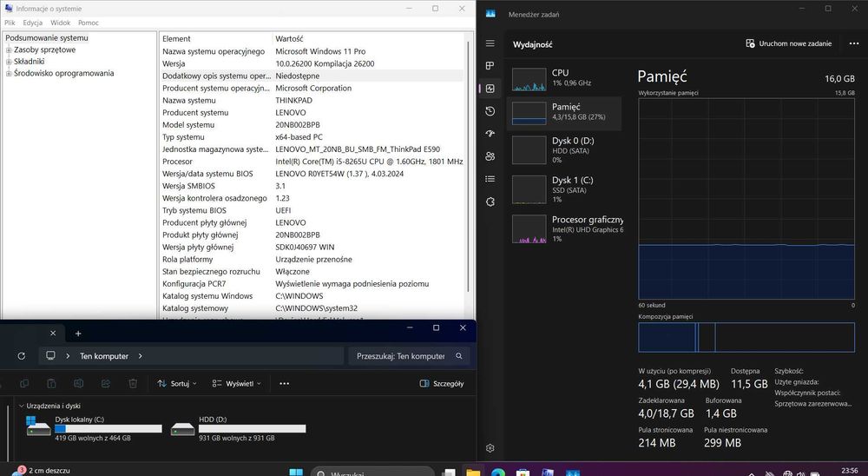Click the Delete trash icon in Explorer
Image resolution: width=868 pixels, height=476 pixels.
pos(133,383)
